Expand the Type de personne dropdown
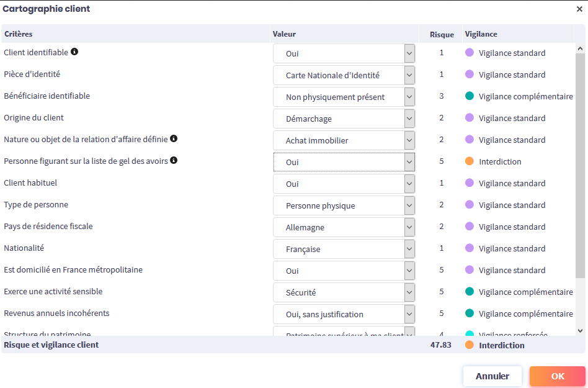The height and width of the screenshot is (388, 588). pyautogui.click(x=344, y=205)
